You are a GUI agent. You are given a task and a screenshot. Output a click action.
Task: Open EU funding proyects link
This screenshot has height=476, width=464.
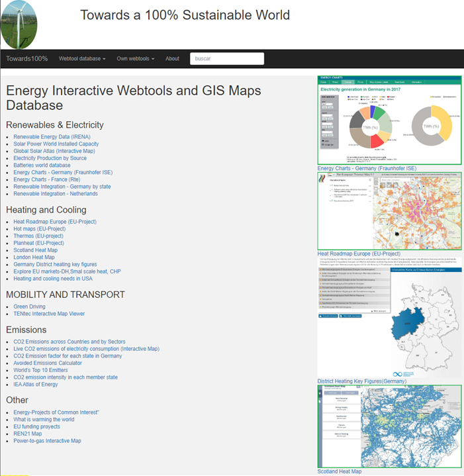tap(36, 426)
